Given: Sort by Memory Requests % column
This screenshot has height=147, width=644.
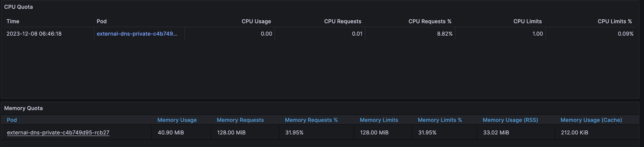Looking at the screenshot, I should click(311, 120).
